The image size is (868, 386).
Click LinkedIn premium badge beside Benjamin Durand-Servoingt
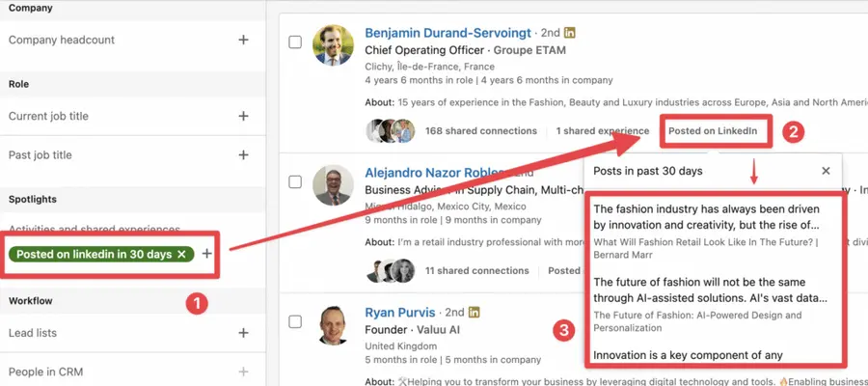pyautogui.click(x=570, y=33)
